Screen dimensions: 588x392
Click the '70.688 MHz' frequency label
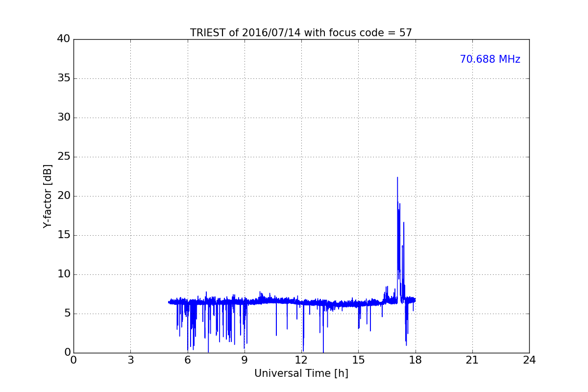490,59
